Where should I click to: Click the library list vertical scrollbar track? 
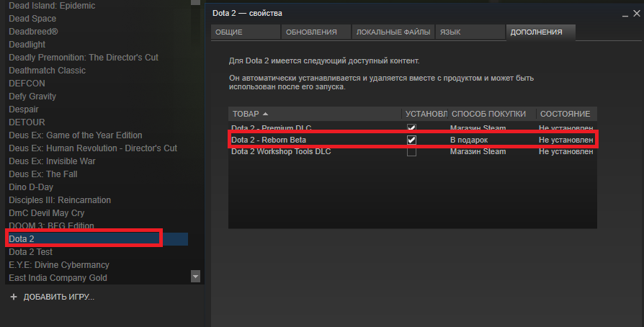(x=195, y=138)
